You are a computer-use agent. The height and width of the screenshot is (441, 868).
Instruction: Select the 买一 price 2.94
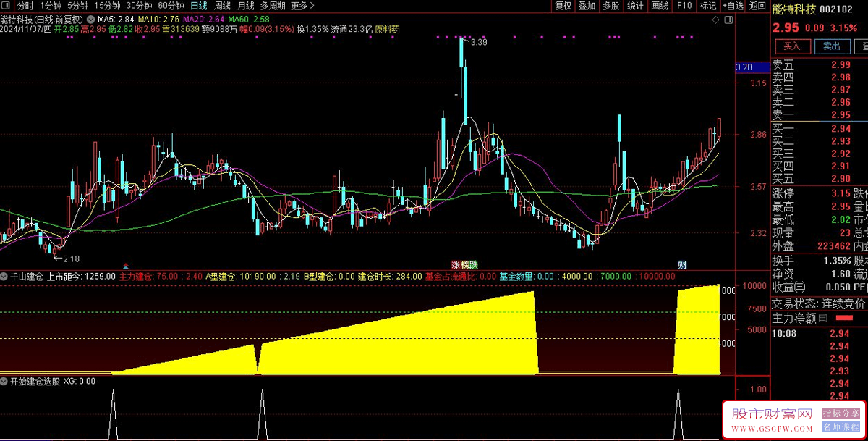841,128
